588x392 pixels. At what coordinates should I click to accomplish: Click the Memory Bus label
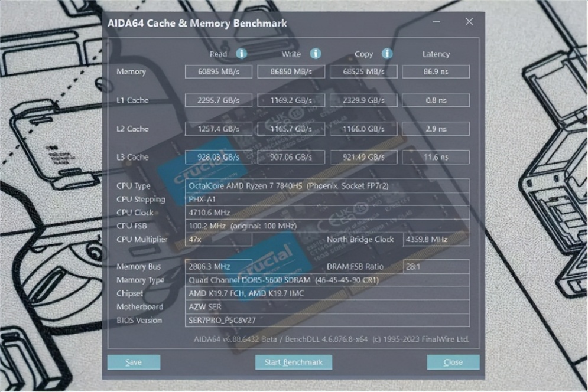(x=138, y=266)
